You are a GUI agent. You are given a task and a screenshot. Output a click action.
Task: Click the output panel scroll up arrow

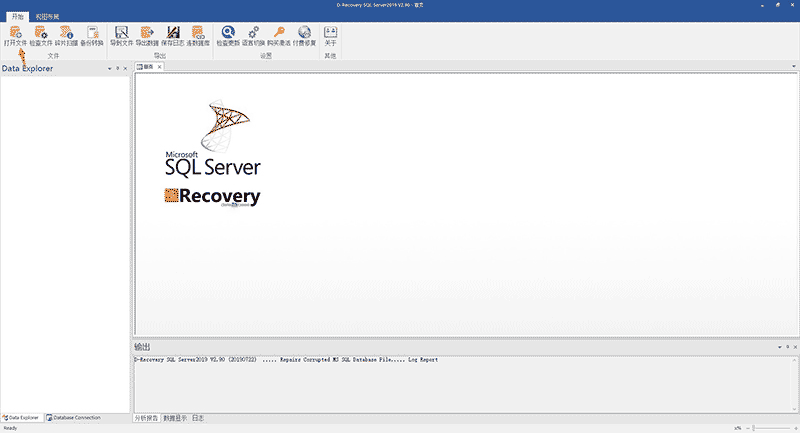[x=794, y=360]
